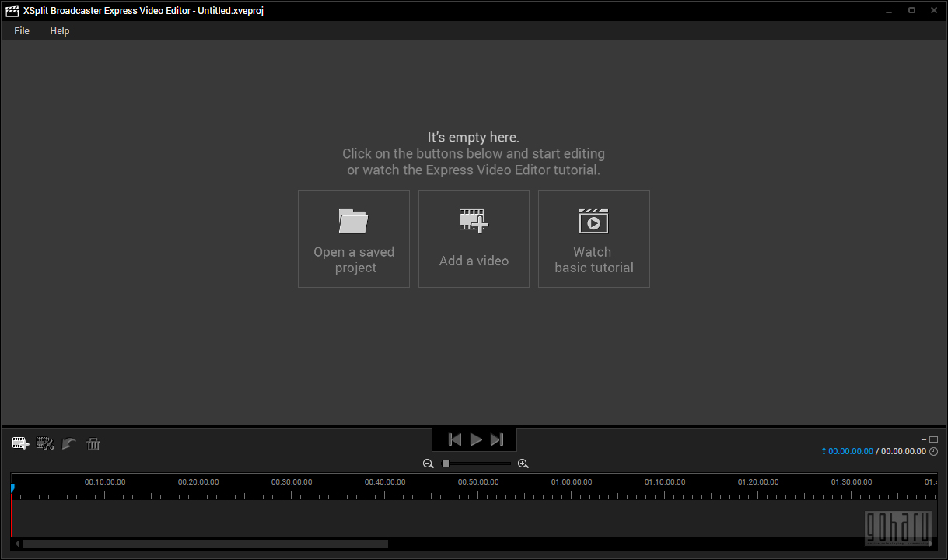Select the split clip scissors tool
Screen dimensions: 948x560
45,444
